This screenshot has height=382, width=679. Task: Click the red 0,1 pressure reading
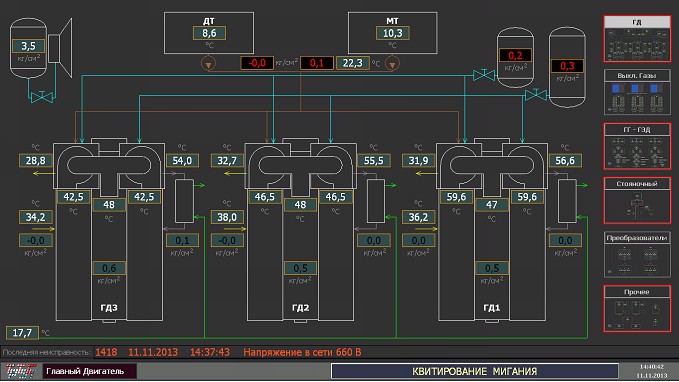(x=317, y=63)
